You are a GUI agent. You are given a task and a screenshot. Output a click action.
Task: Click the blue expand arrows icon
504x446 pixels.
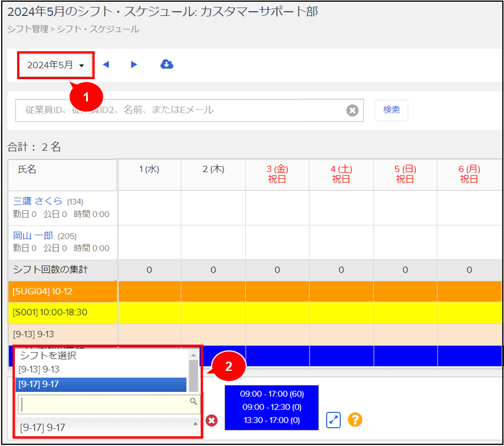[x=334, y=420]
